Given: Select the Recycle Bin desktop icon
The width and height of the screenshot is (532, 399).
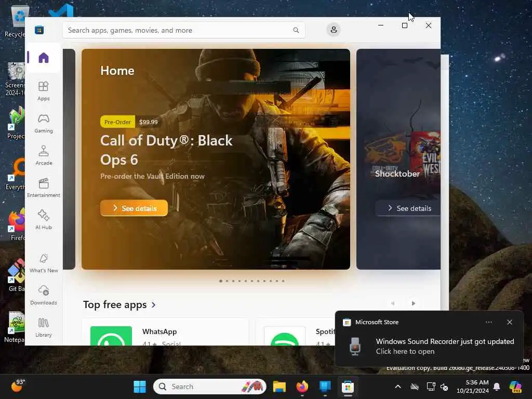Looking at the screenshot, I should tap(15, 21).
